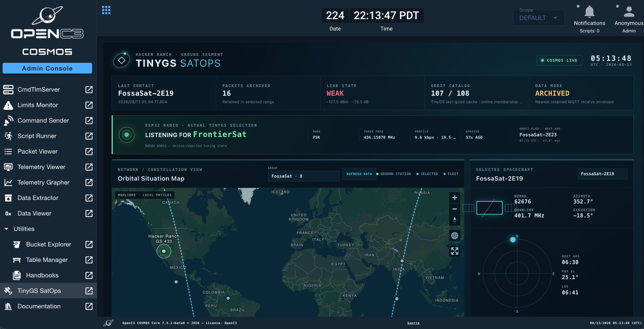The image size is (644, 329).
Task: Open the Anonymous user account icon
Action: pos(629,12)
